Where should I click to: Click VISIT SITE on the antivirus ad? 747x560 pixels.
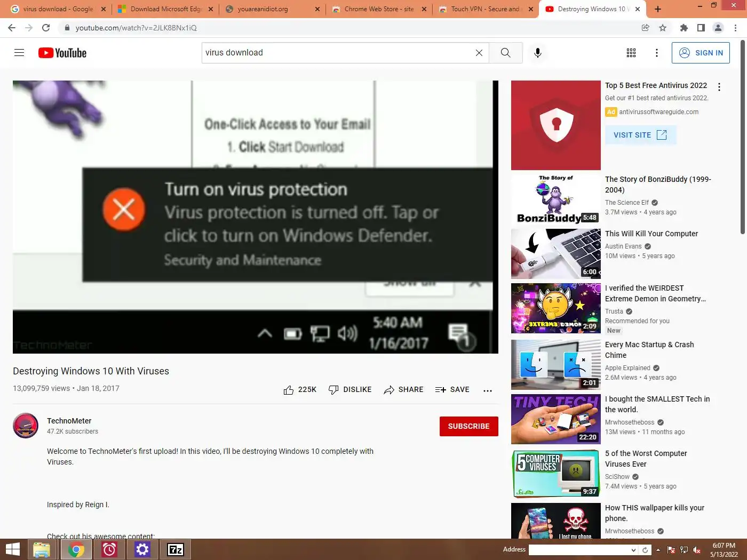pos(640,135)
